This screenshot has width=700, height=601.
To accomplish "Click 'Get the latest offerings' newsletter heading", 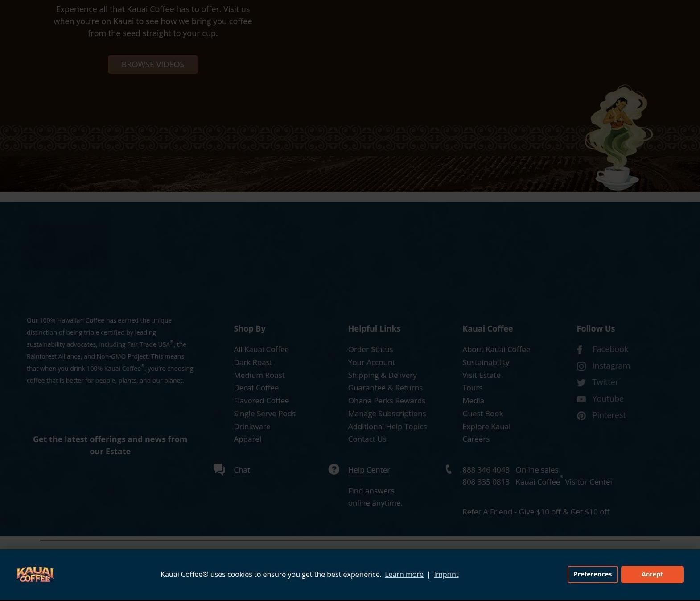I will [110, 445].
